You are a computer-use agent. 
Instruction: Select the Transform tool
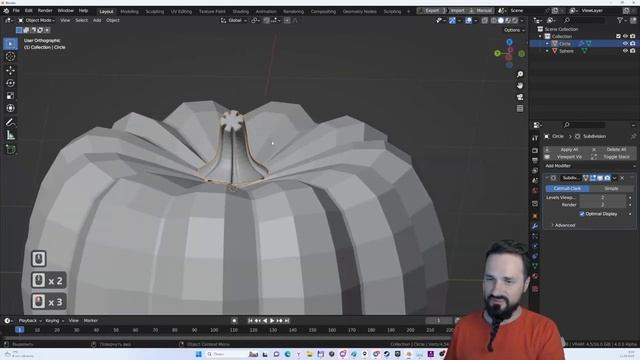(11, 108)
